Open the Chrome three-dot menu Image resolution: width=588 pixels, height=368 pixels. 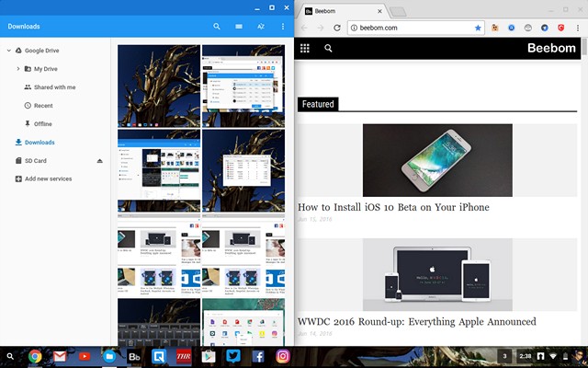pyautogui.click(x=578, y=28)
